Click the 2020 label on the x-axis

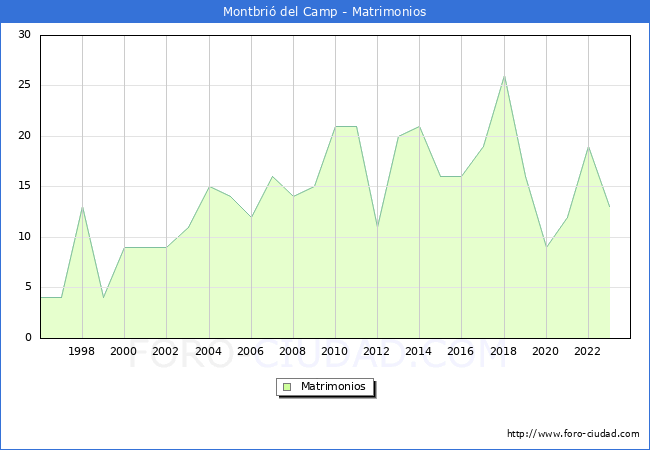tap(546, 351)
